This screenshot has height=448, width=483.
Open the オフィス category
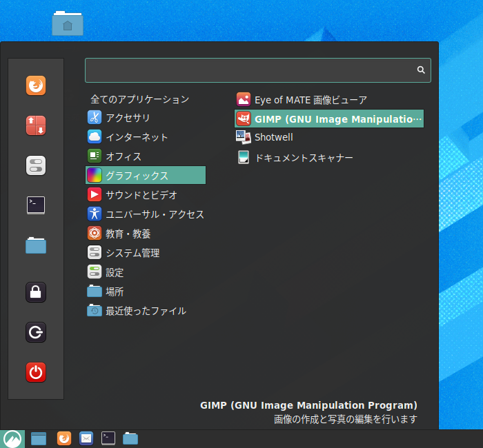click(146, 156)
